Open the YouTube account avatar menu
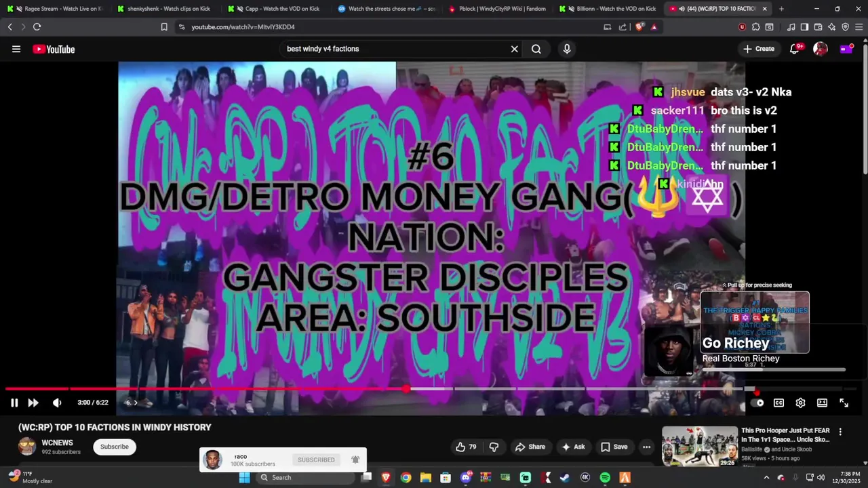The height and width of the screenshot is (488, 868). point(821,49)
